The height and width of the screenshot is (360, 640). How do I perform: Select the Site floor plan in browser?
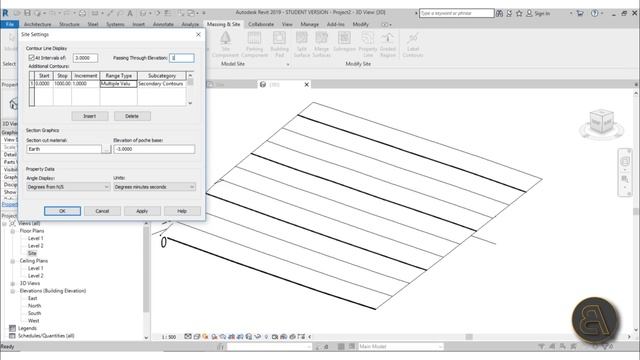(x=32, y=253)
